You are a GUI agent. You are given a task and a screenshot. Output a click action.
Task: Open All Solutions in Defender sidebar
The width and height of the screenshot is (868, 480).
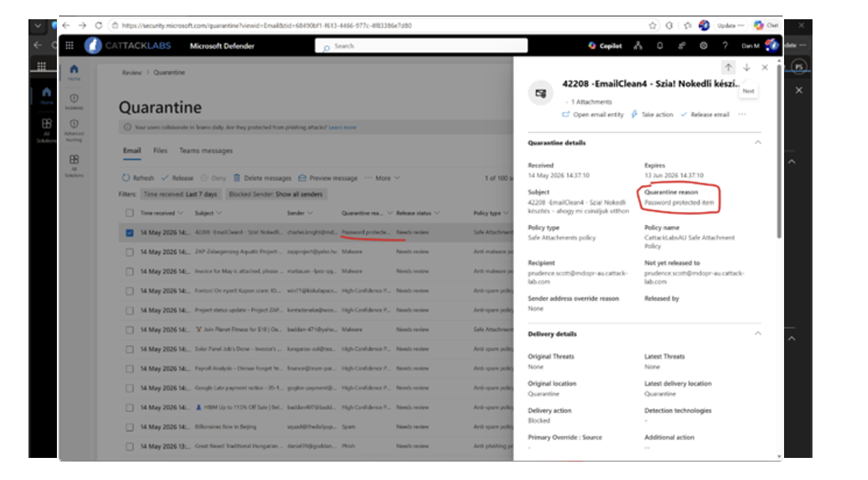point(74,166)
